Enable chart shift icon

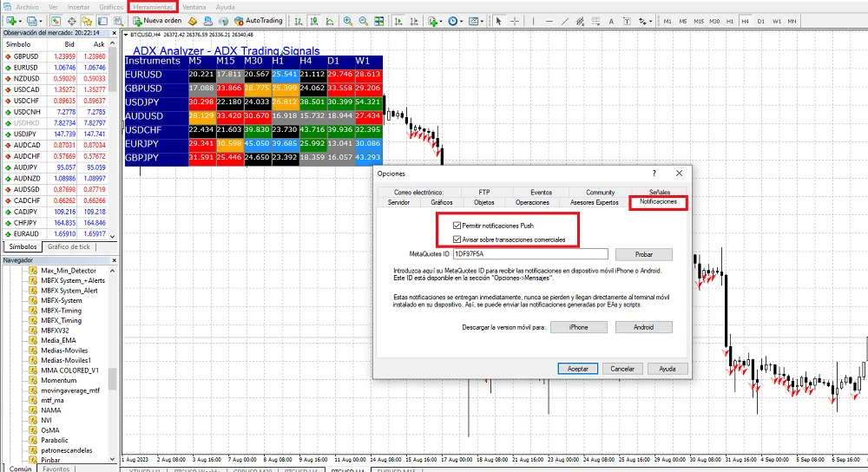coord(413,21)
